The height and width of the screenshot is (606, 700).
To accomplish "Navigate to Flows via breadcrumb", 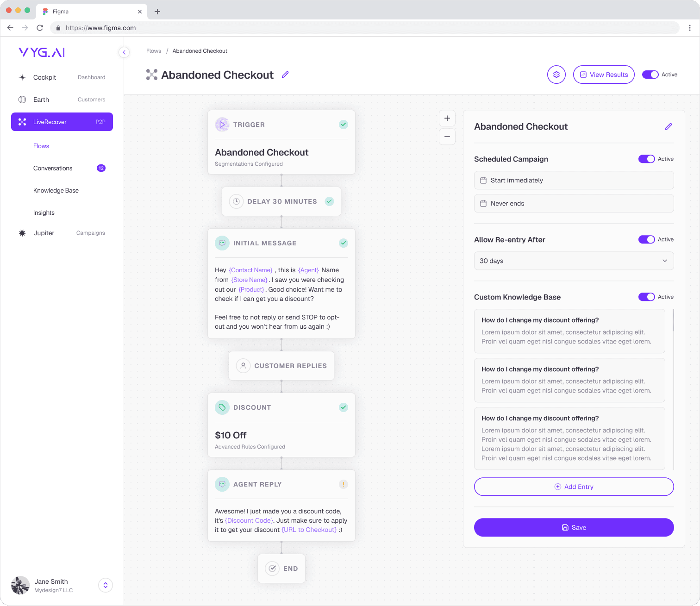I will (x=153, y=51).
